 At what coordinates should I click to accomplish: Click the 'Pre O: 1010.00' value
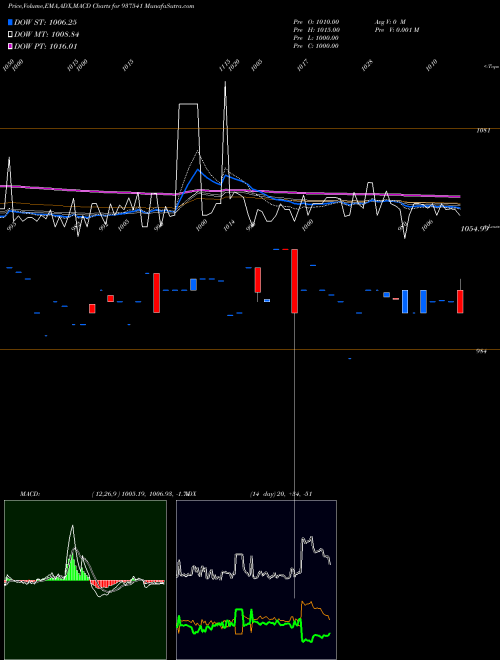[x=316, y=21]
